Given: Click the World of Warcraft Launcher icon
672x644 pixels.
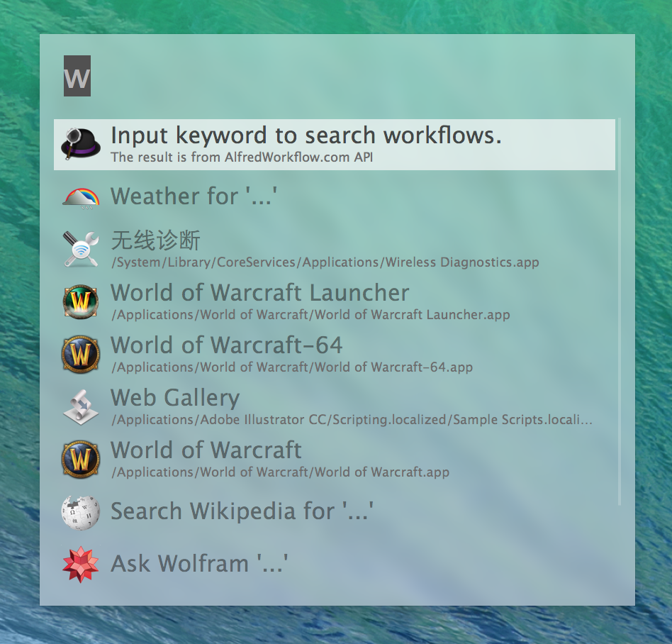Looking at the screenshot, I should coord(80,301).
